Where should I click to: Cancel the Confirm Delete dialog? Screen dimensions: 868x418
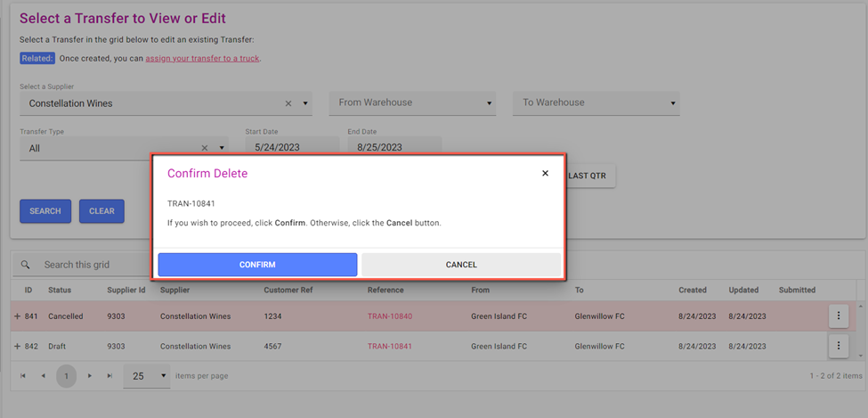coord(461,265)
